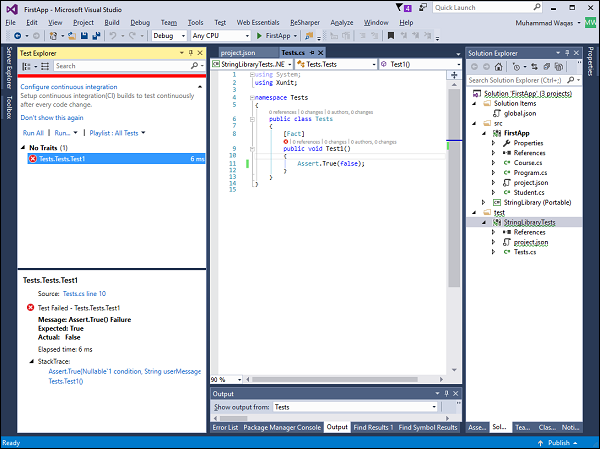Expand the StringLibrary (Portable) project node
Image resolution: width=600 pixels, height=449 pixels.
483,202
